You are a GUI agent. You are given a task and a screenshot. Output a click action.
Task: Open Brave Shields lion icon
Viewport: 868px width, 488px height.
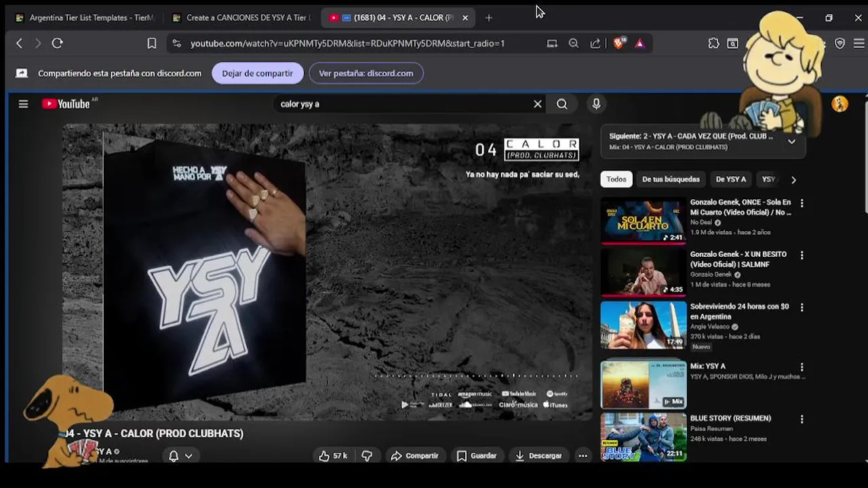(x=619, y=43)
